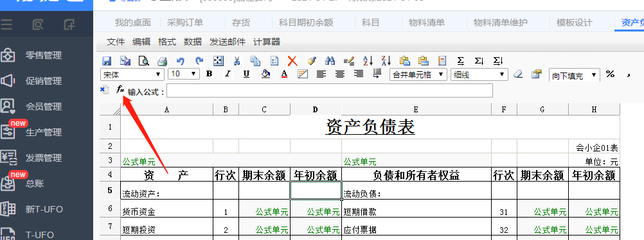This screenshot has height=240, width=644.
Task: Click the grid with four arrows icon
Action: click(218, 61)
